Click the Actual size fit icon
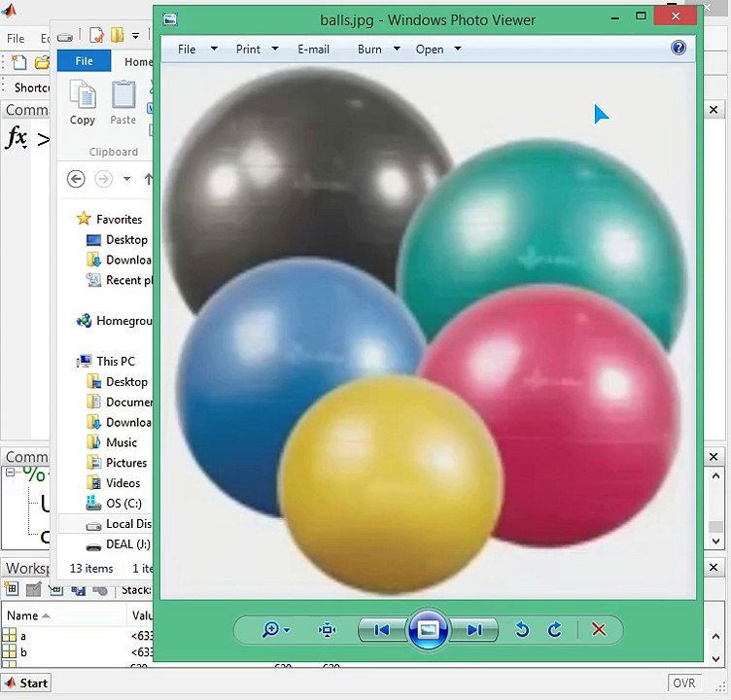The height and width of the screenshot is (700, 731). point(327,630)
